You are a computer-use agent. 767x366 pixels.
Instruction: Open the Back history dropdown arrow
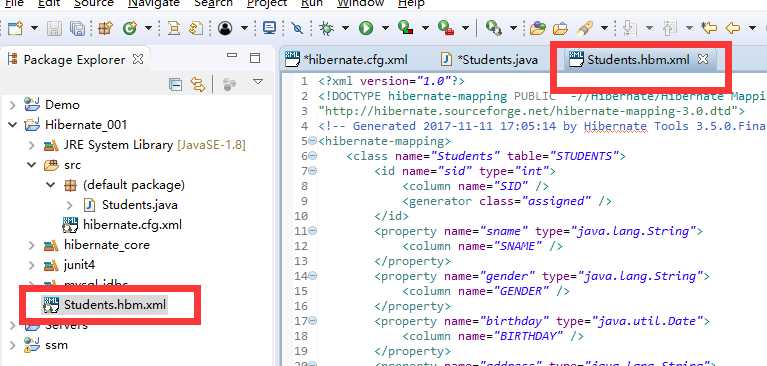[x=752, y=28]
